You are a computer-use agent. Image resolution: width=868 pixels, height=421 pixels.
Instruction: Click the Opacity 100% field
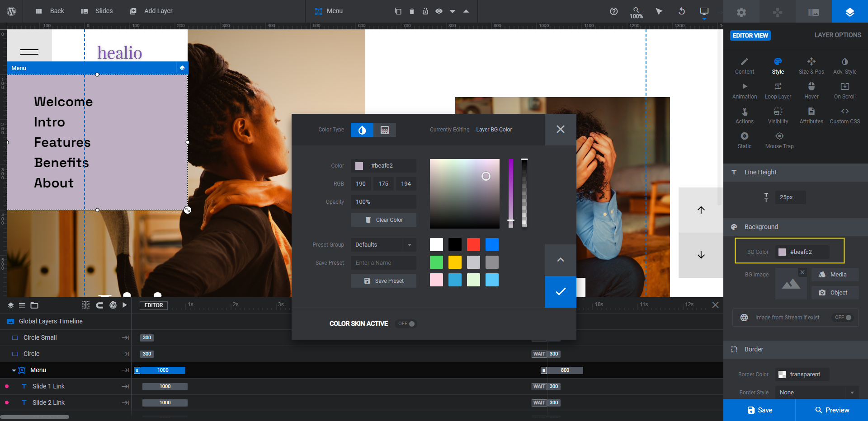coord(383,202)
